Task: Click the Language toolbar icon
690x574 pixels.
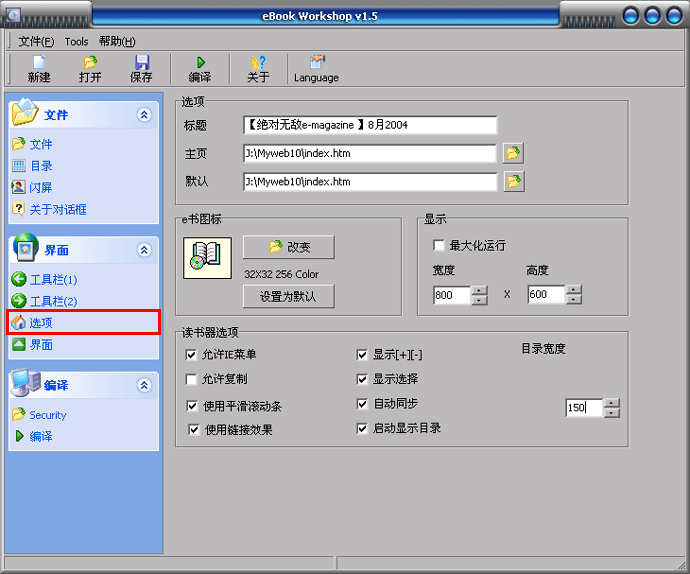Action: tap(316, 63)
